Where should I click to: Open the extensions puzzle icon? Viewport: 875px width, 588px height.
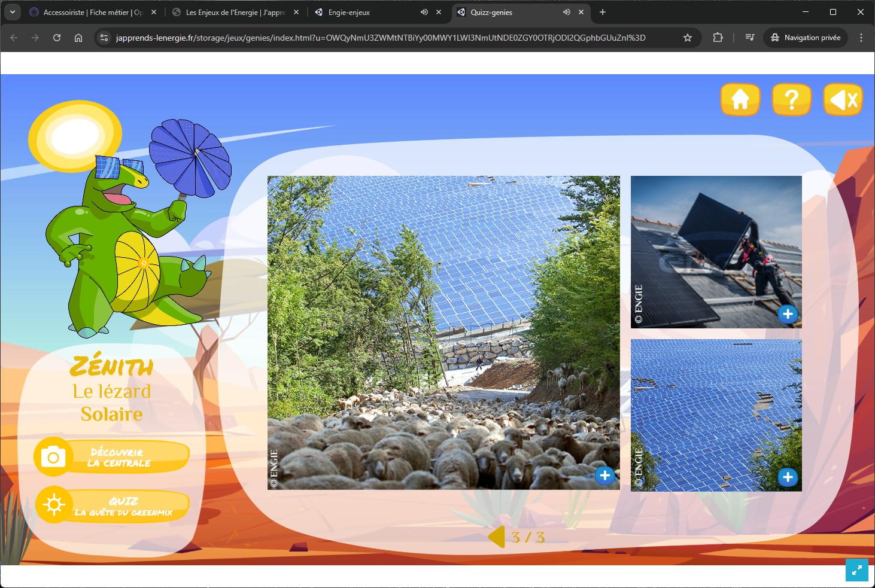718,38
